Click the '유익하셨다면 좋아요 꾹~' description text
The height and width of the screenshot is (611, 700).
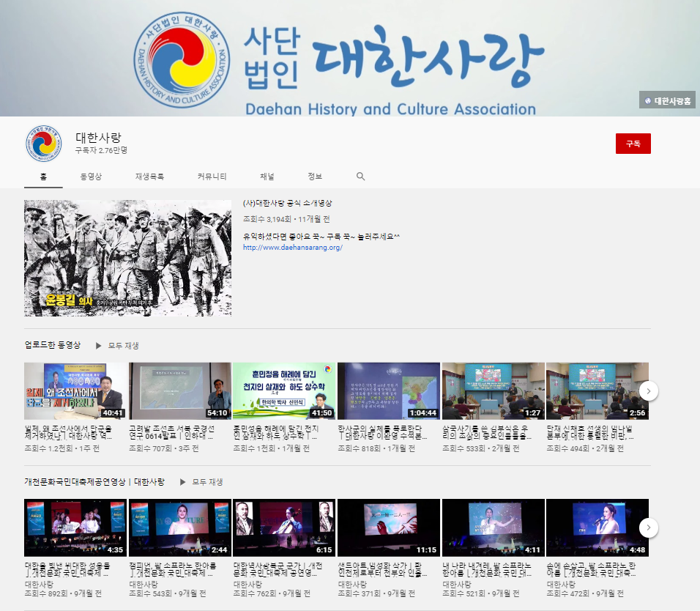(321, 237)
